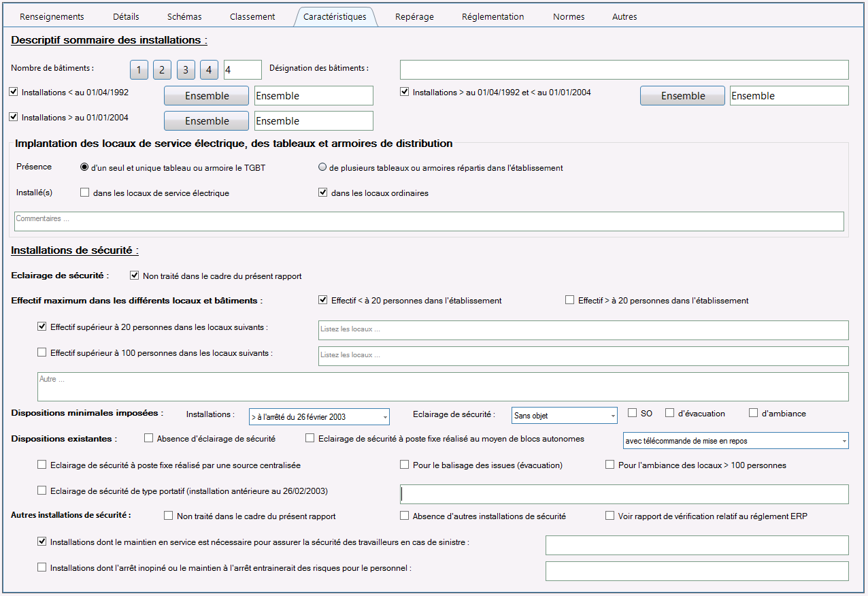
Task: Tick 'Effectif > à 20 personnes' checkbox
Action: [x=570, y=300]
